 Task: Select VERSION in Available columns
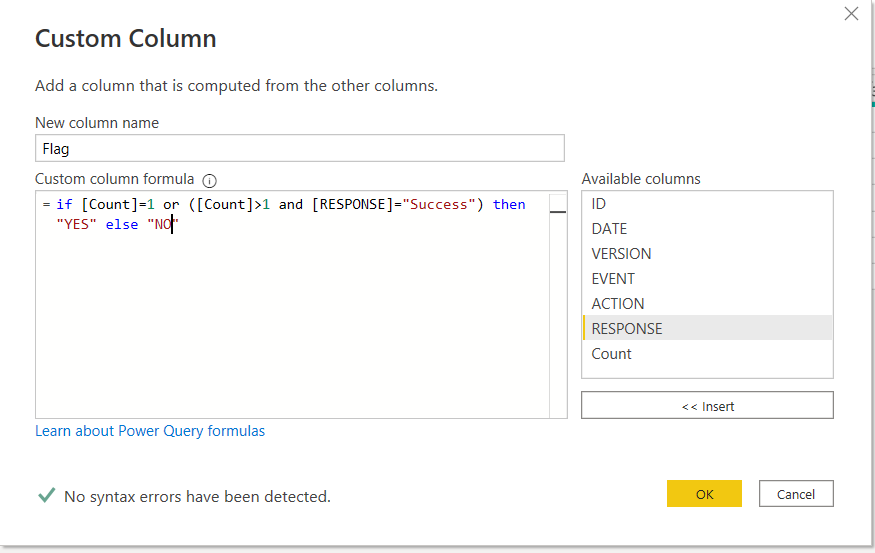pos(707,254)
